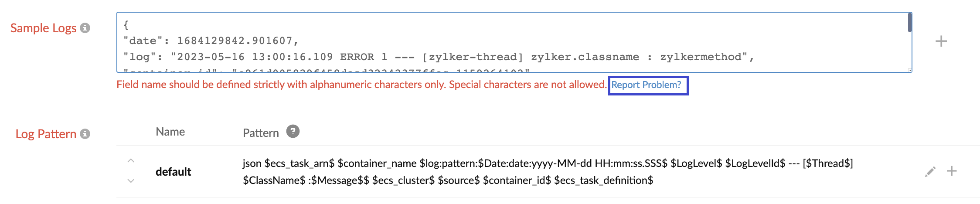980x204 pixels.
Task: Click the Pattern column header
Action: point(261,133)
